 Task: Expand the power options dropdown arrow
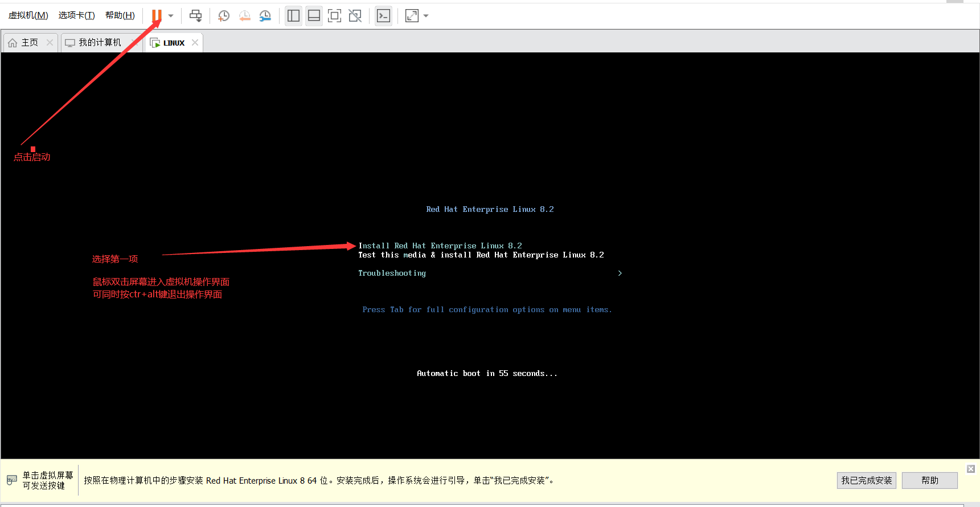coord(171,16)
